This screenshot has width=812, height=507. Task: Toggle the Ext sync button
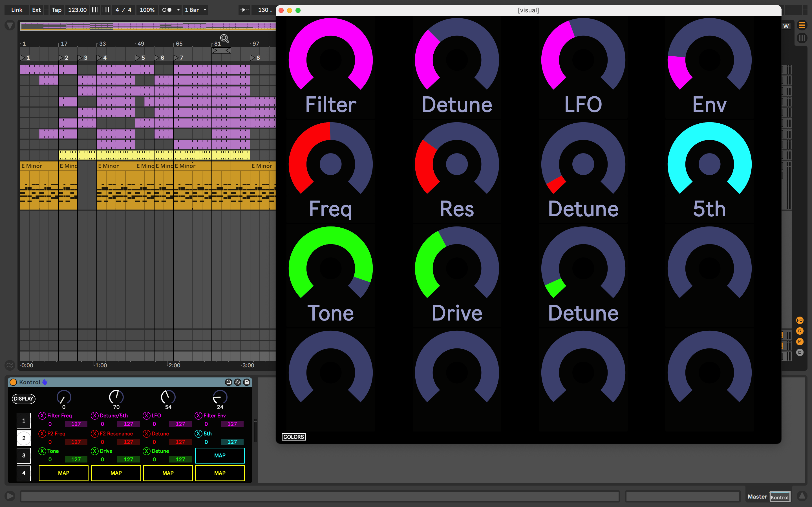pyautogui.click(x=36, y=10)
